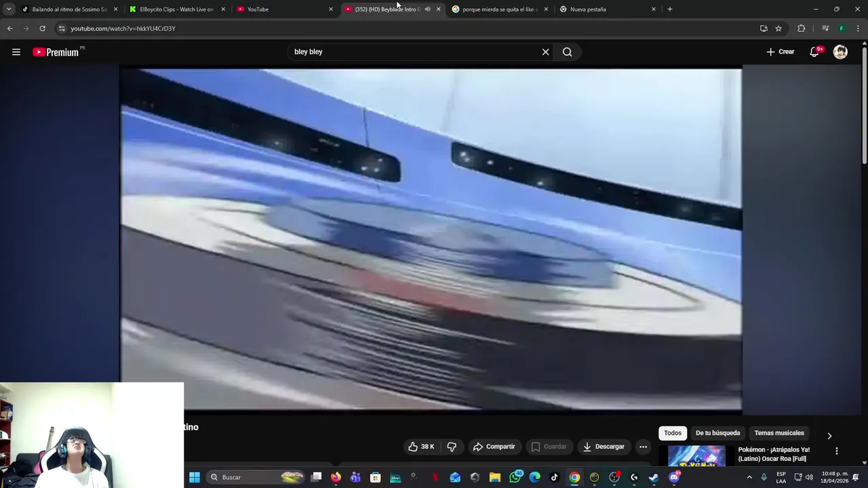Open more actions three-dot menu under video

pyautogui.click(x=643, y=447)
